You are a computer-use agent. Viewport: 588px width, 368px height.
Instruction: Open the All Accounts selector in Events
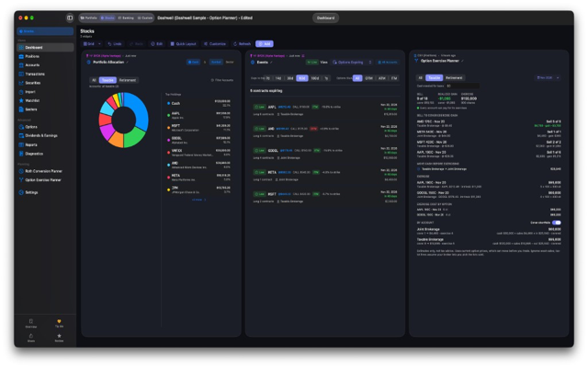coord(388,63)
